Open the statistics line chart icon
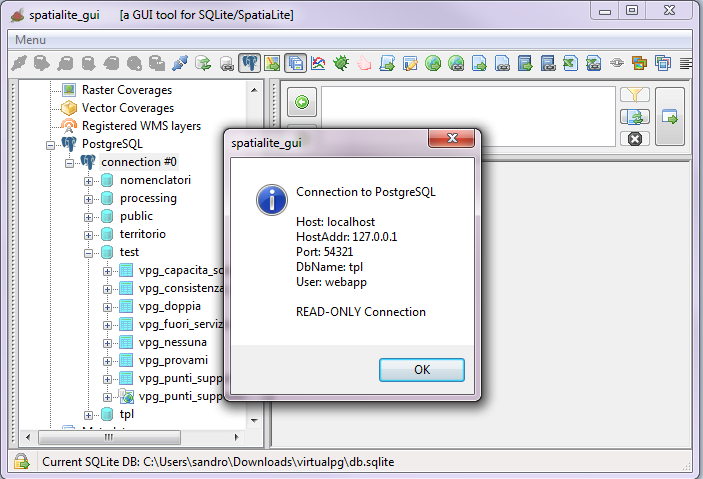The height and width of the screenshot is (479, 703). pyautogui.click(x=318, y=63)
